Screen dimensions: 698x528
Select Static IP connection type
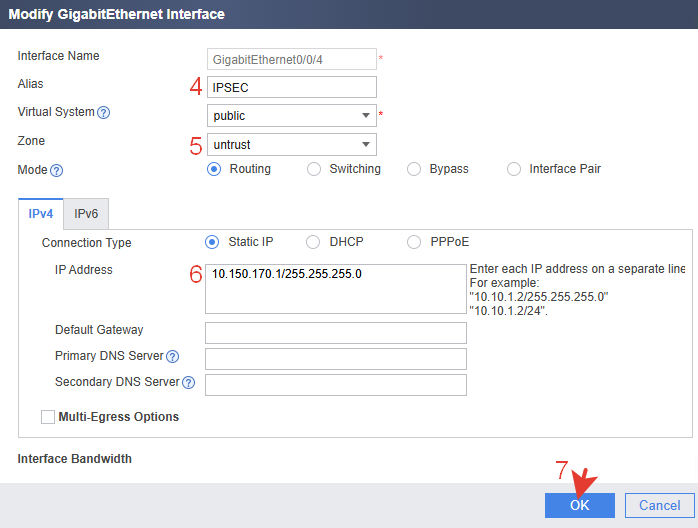pyautogui.click(x=211, y=242)
